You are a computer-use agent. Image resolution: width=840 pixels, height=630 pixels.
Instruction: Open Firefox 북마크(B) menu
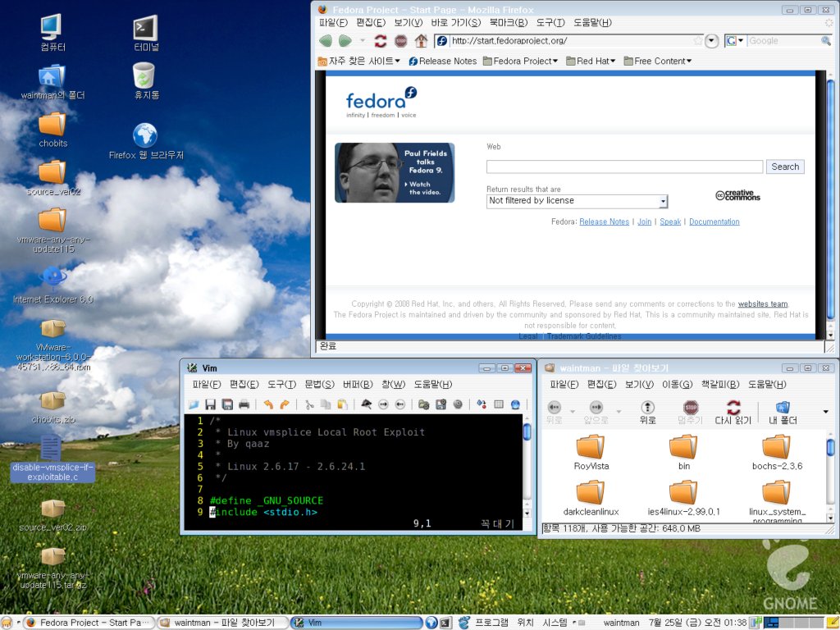tap(509, 22)
